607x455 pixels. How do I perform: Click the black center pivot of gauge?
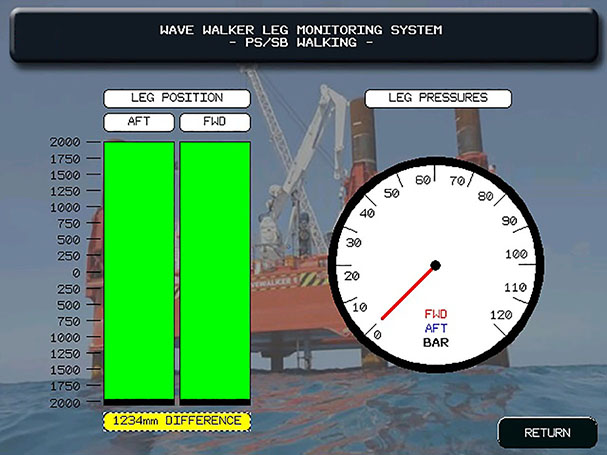coord(435,266)
